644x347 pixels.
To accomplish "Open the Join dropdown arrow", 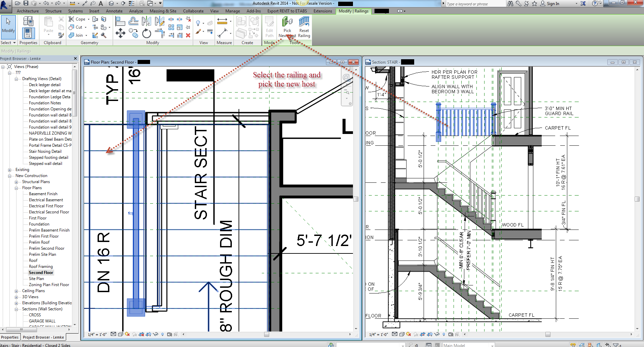I will (x=86, y=35).
